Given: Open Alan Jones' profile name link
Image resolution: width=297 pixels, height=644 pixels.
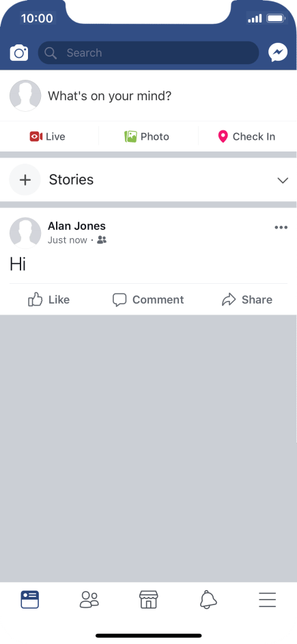Looking at the screenshot, I should point(76,226).
